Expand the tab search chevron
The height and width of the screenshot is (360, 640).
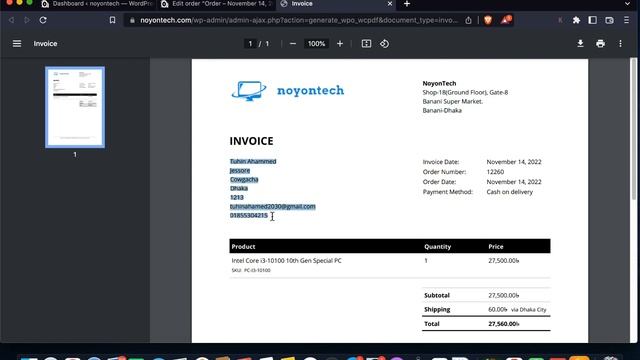pos(627,4)
